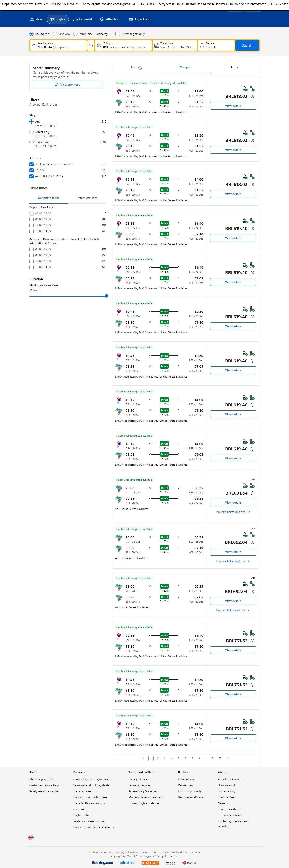
Task: Open the Travellers 1 adult selector
Action: click(x=216, y=46)
